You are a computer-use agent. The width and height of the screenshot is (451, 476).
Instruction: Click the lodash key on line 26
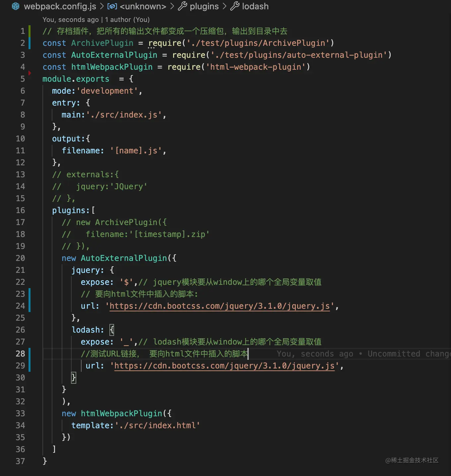tap(85, 330)
